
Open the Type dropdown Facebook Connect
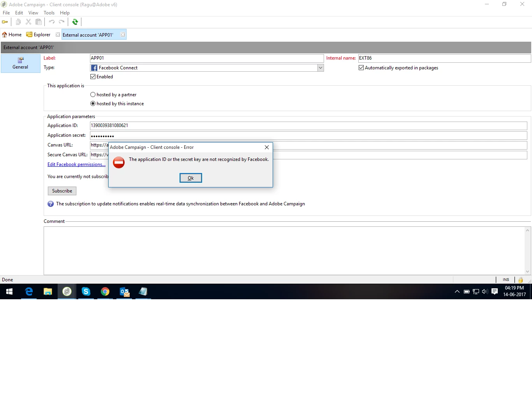tap(207, 68)
